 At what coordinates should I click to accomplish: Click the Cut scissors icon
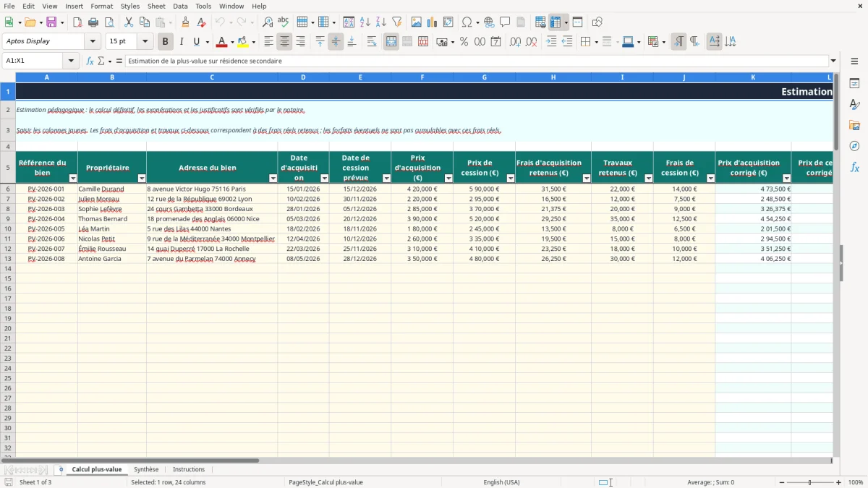(129, 22)
